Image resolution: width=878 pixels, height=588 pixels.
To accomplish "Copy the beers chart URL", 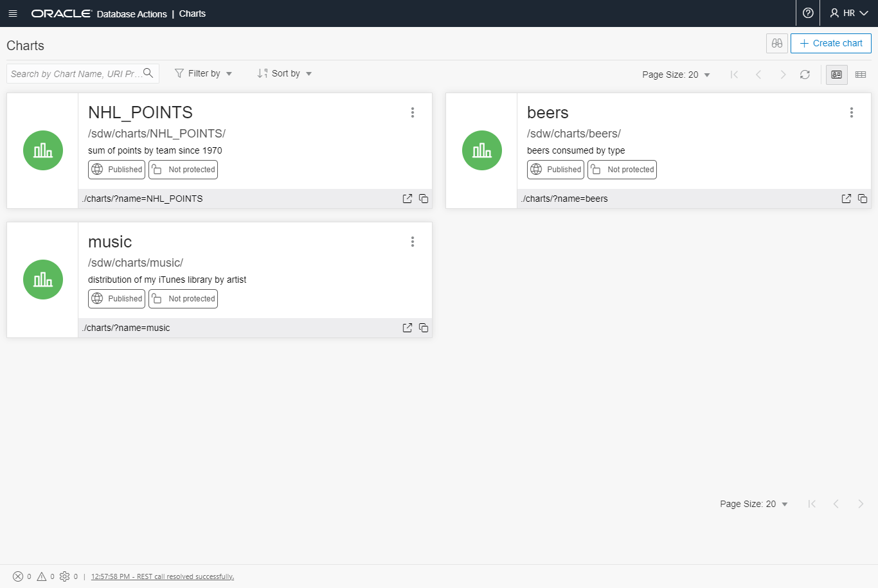I will 863,199.
